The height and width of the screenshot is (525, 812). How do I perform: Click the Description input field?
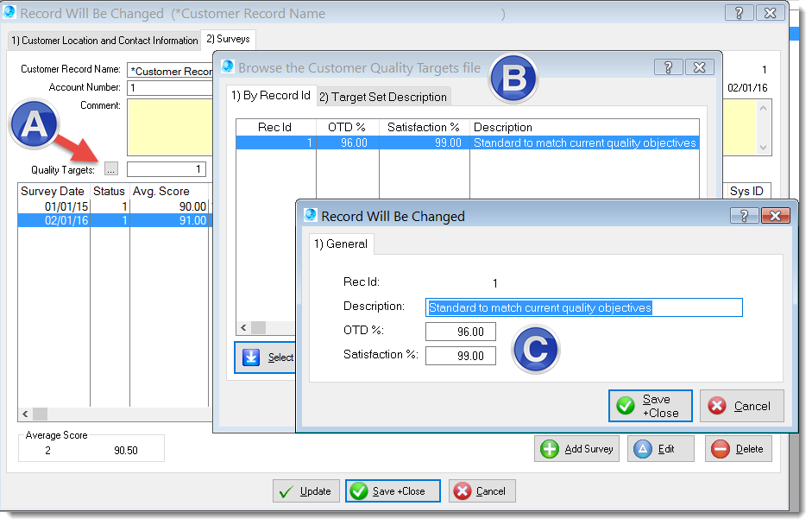click(584, 307)
